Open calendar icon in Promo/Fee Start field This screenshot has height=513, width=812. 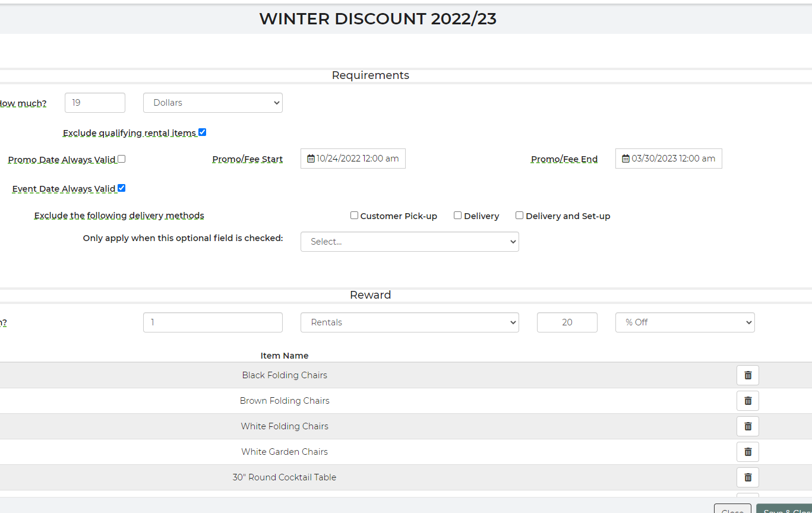click(x=311, y=159)
